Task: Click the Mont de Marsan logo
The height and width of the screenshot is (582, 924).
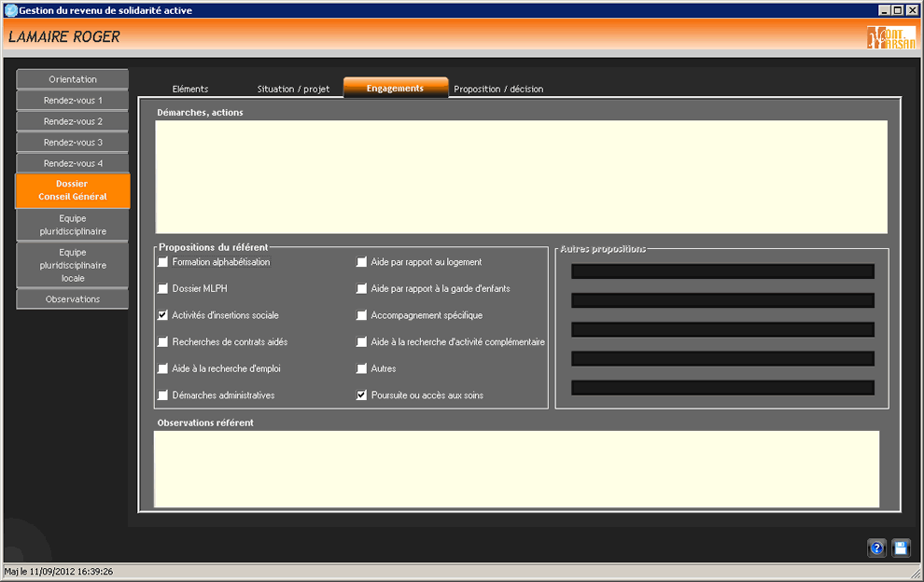Action: [x=890, y=37]
